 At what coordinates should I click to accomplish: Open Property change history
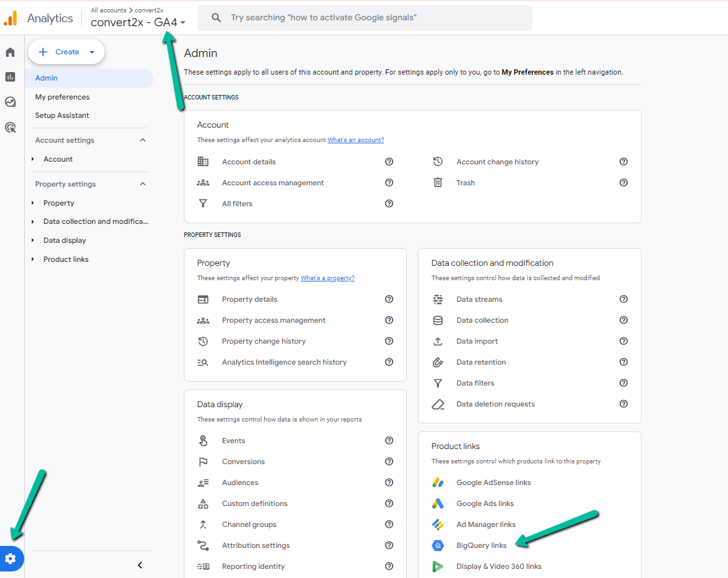click(264, 341)
